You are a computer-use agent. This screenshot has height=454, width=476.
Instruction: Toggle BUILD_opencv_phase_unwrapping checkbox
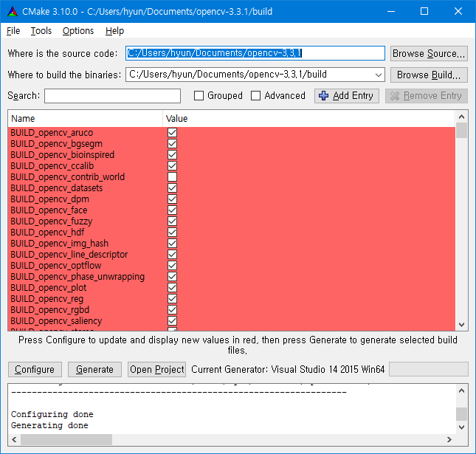pos(172,277)
